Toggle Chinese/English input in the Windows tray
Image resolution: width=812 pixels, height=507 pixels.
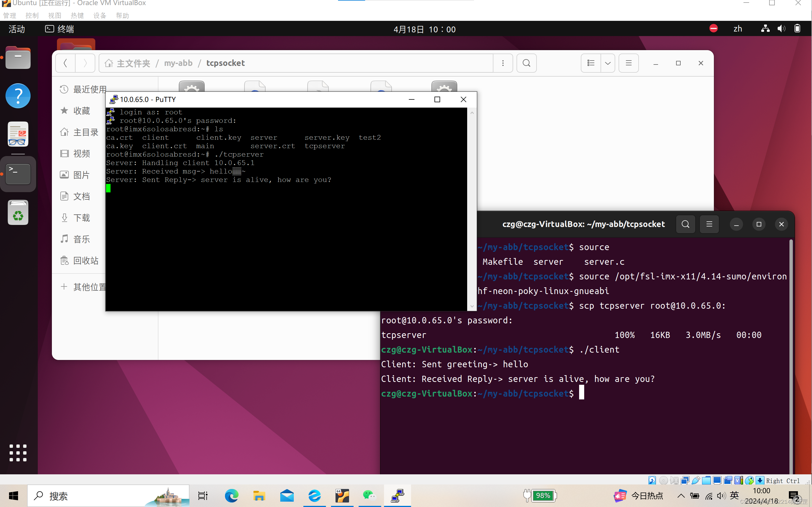734,496
